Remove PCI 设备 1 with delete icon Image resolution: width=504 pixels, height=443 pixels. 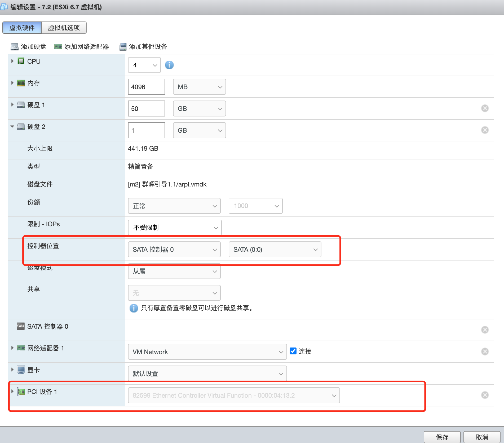[485, 395]
